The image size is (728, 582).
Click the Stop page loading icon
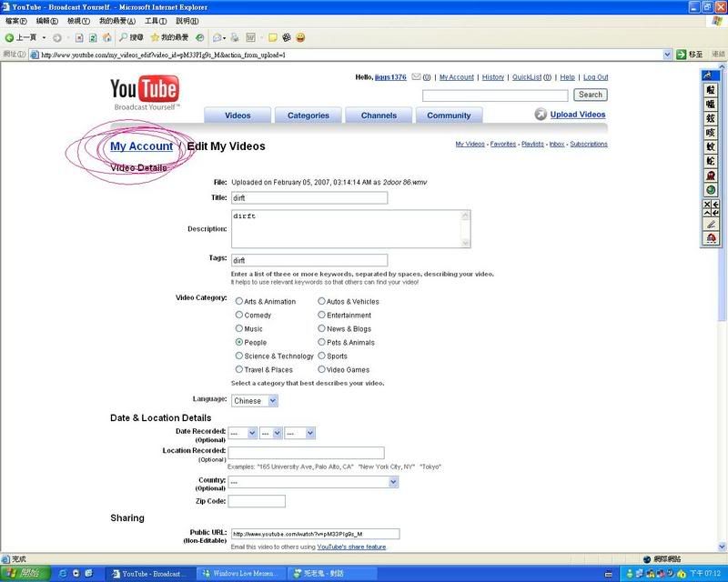click(79, 37)
